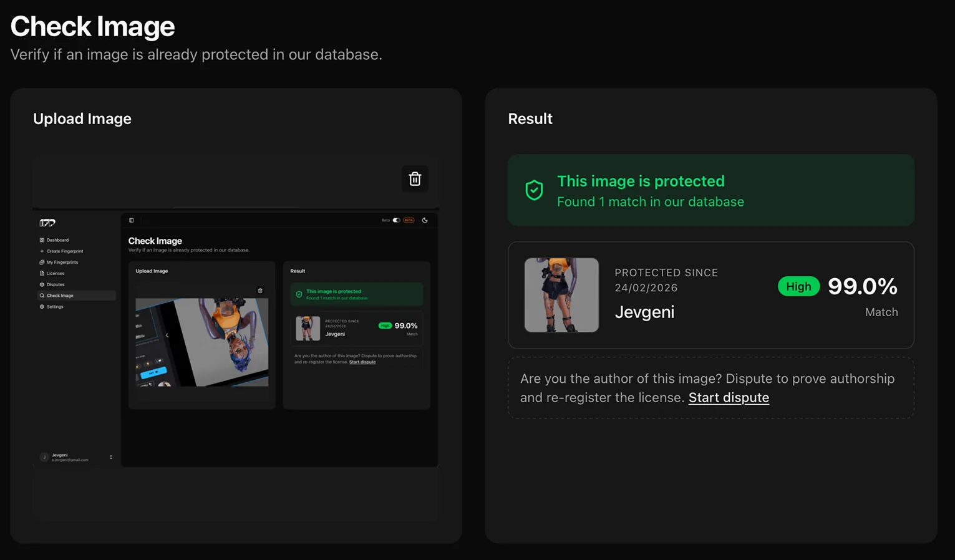Click the Match label under the large 99.0%
The width and height of the screenshot is (955, 560).
click(x=881, y=312)
